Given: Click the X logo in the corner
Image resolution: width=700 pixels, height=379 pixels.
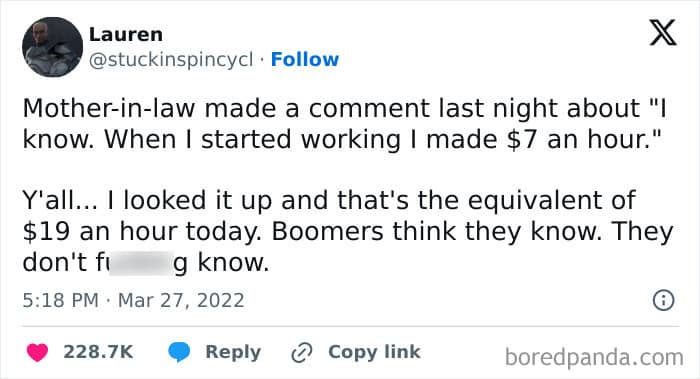Looking at the screenshot, I should [x=663, y=33].
